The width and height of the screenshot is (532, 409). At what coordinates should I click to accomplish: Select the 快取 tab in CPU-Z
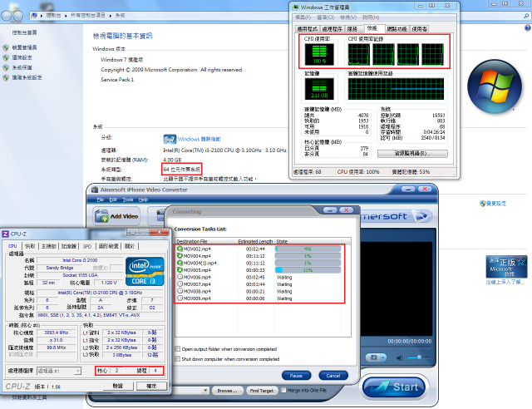click(30, 246)
